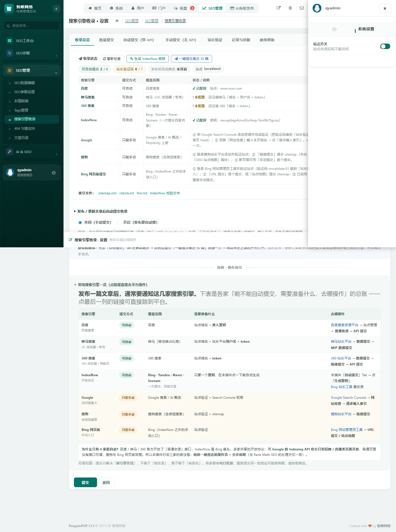396x532 pixels.
Task: Click the qyadmin avatar in the right panel
Action: click(x=317, y=8)
